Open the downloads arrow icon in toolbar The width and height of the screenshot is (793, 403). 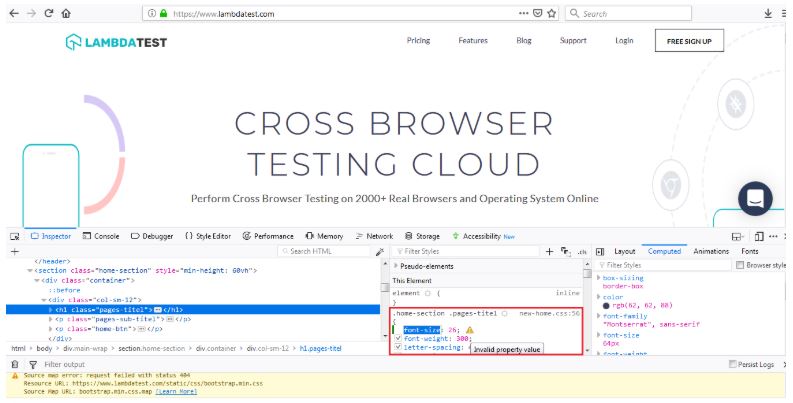click(768, 14)
